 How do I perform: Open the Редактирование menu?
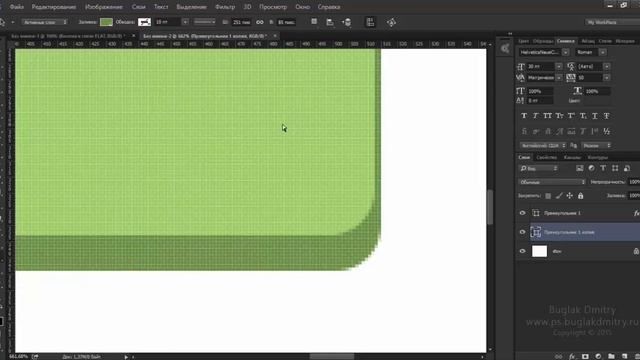[x=54, y=7]
